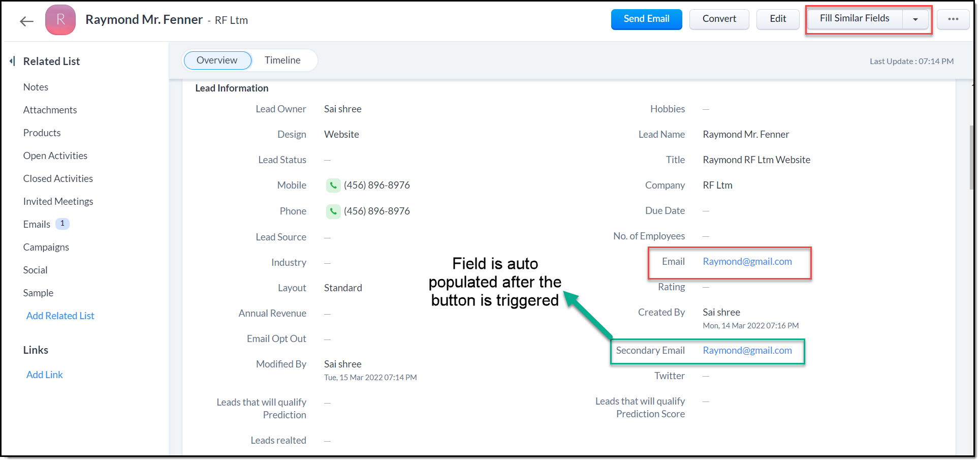Open Emails related list item

pos(37,224)
